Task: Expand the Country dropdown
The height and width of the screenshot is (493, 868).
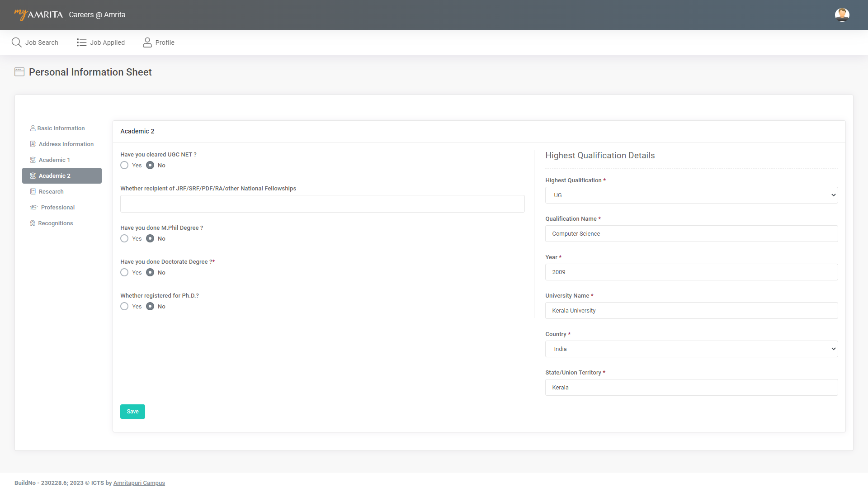Action: pyautogui.click(x=691, y=349)
